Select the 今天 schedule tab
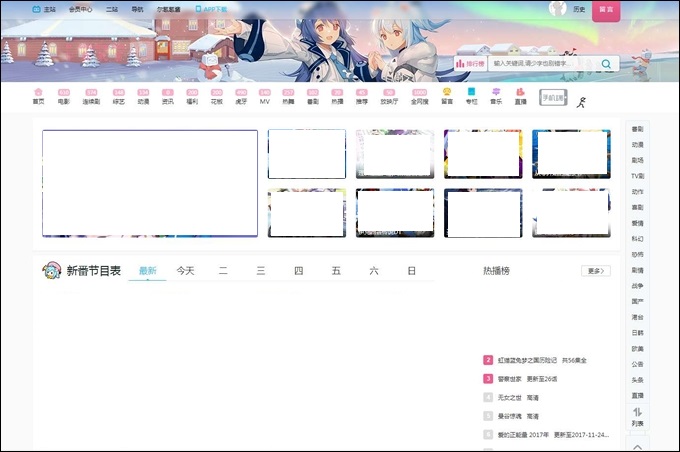Image resolution: width=680 pixels, height=452 pixels. [x=186, y=271]
